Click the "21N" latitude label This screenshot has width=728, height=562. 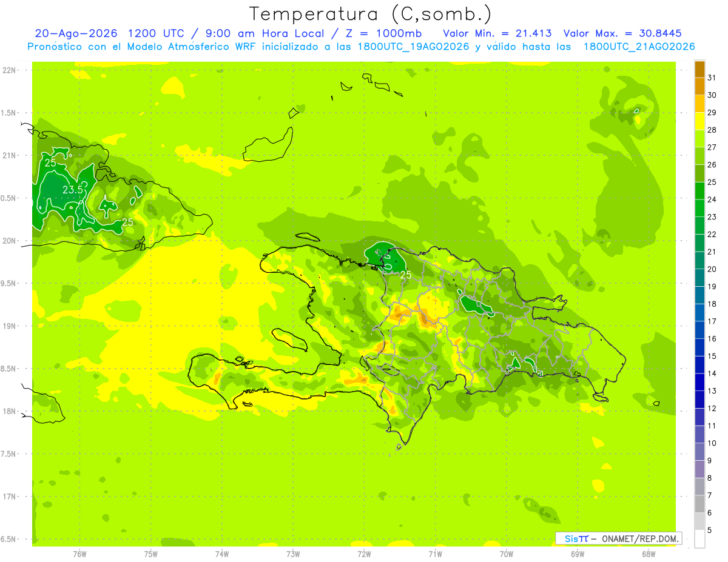coord(8,155)
